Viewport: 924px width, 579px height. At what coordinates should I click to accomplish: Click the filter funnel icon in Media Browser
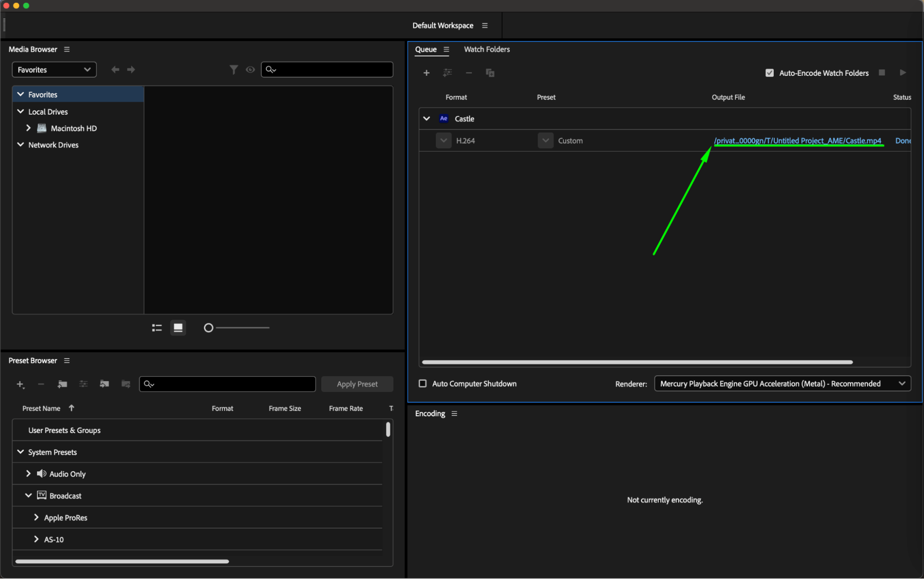233,70
